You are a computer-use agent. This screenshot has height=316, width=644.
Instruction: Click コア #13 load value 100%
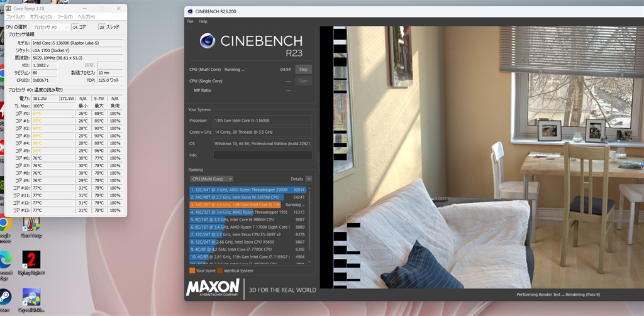click(x=115, y=210)
